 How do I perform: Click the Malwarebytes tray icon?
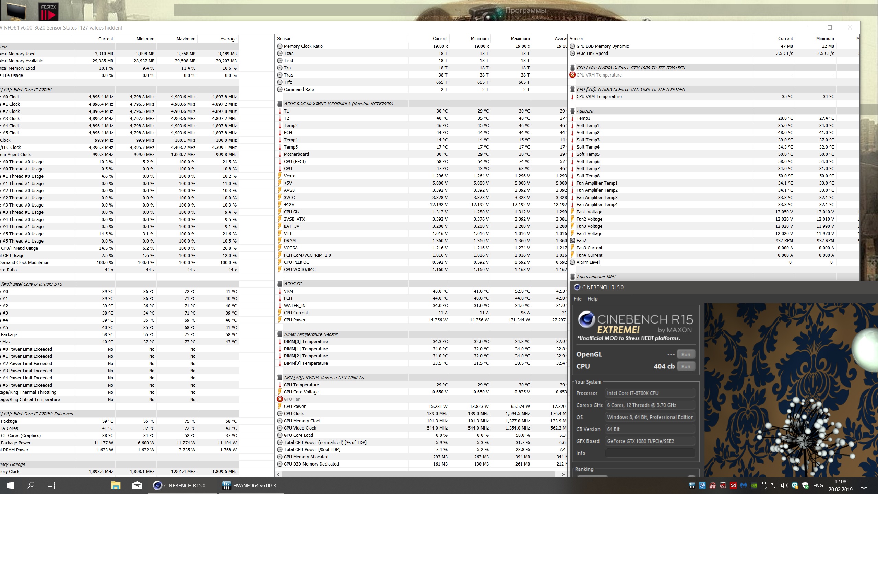click(x=744, y=485)
